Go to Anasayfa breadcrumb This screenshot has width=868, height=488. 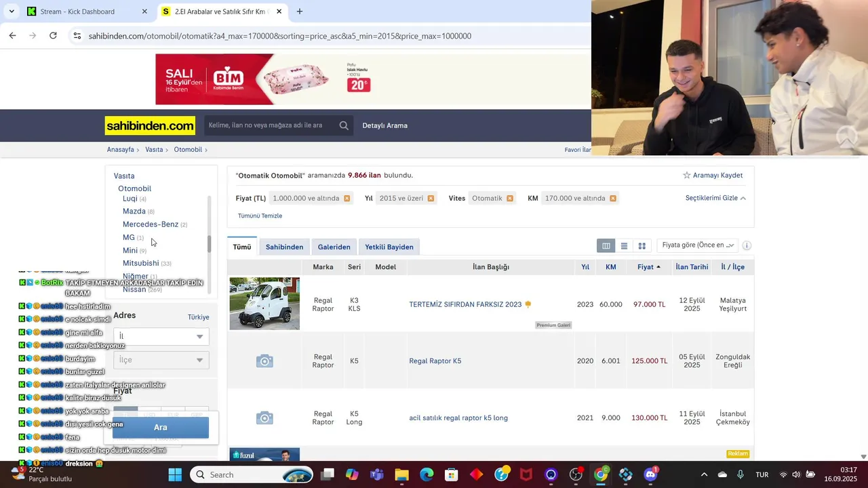120,150
